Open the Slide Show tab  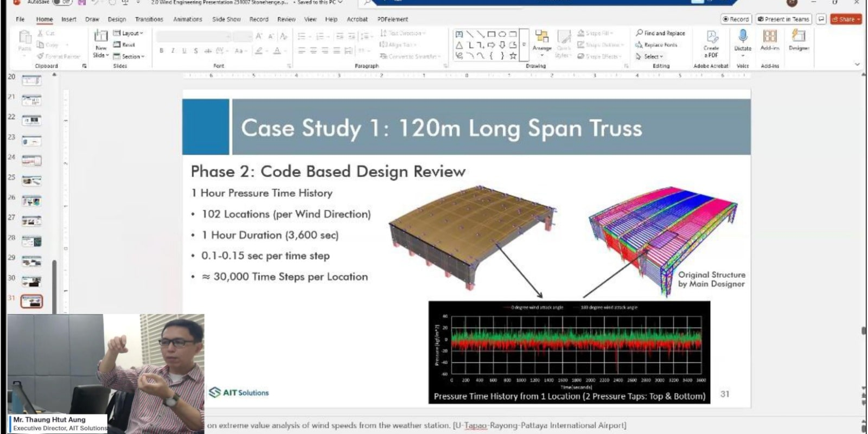(x=226, y=19)
